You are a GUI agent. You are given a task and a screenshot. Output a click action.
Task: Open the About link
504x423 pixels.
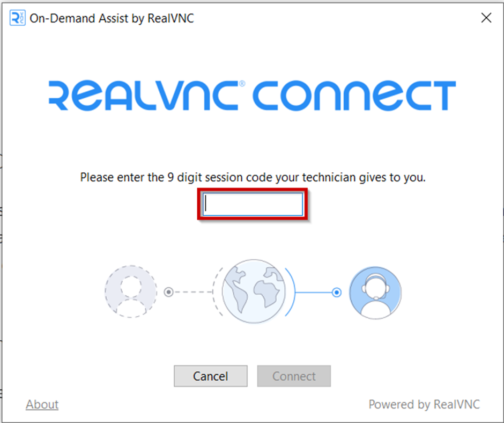tap(42, 404)
